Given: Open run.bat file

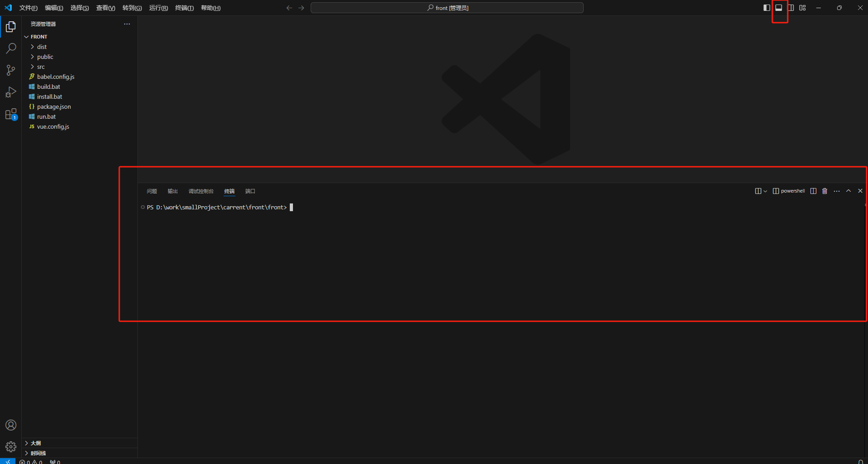Looking at the screenshot, I should [79, 116].
